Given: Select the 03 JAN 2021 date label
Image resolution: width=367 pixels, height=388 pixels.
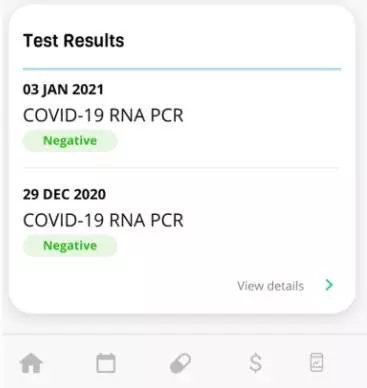Looking at the screenshot, I should [63, 89].
